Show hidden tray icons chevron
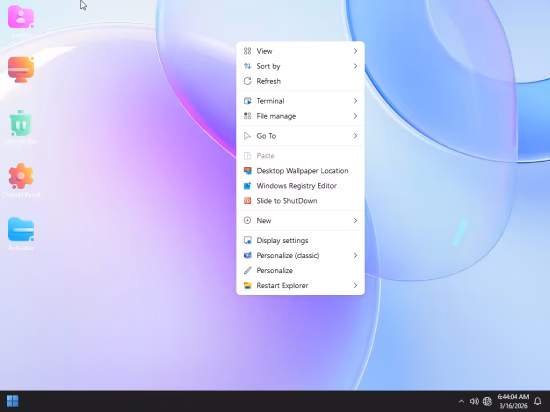This screenshot has width=550, height=412. click(x=461, y=401)
